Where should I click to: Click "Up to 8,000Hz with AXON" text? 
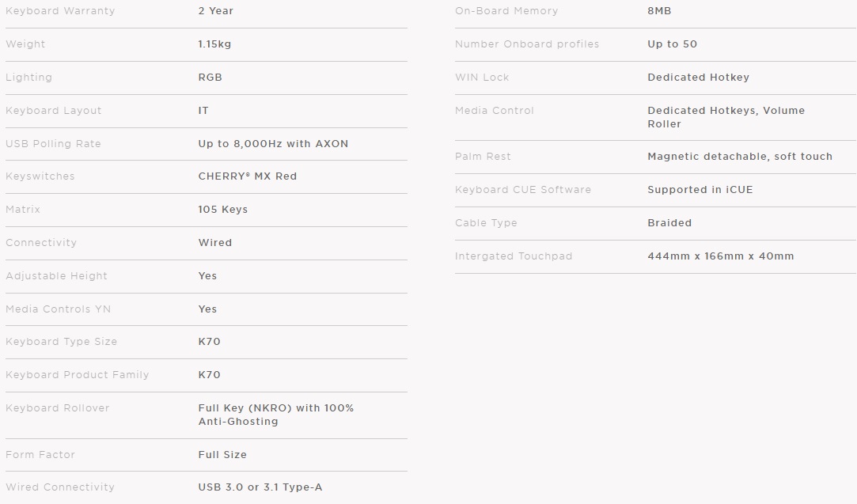pyautogui.click(x=273, y=144)
